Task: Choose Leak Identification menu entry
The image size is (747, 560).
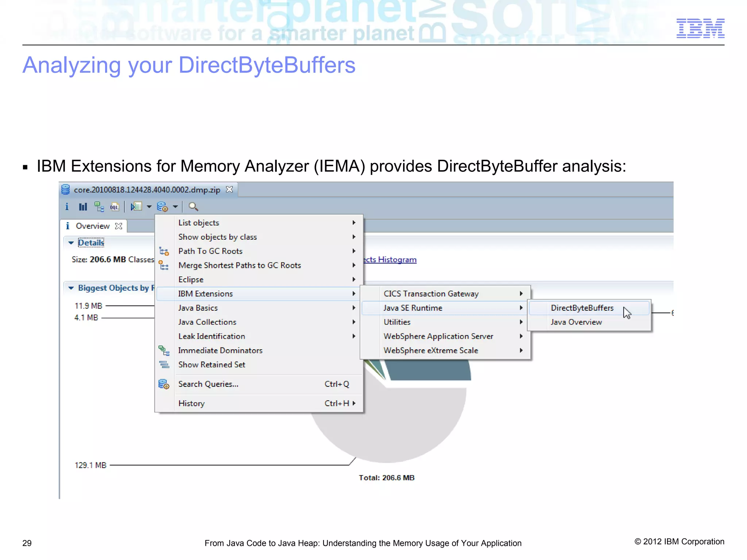Action: 259,336
